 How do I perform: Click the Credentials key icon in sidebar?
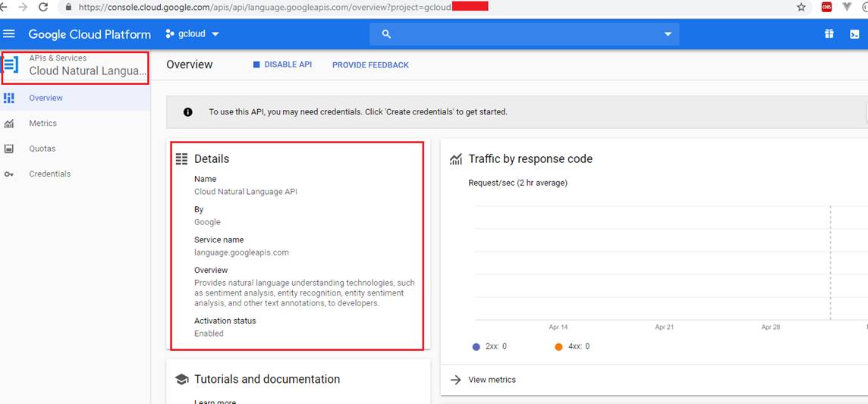pyautogui.click(x=9, y=174)
